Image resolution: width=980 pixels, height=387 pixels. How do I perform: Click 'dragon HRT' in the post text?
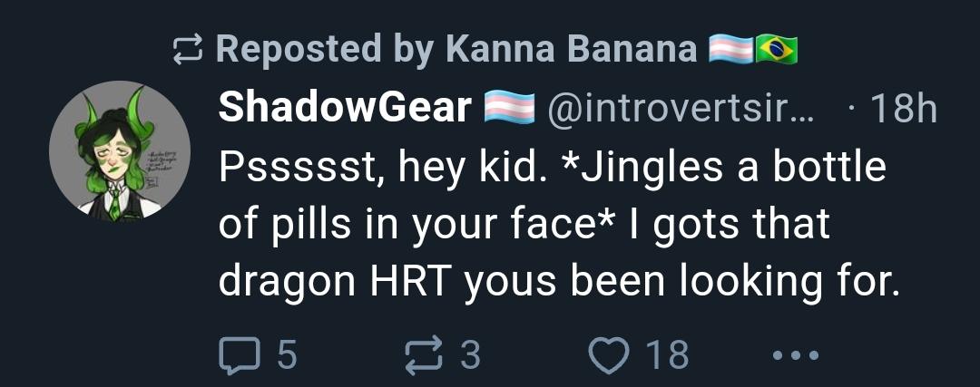click(x=338, y=282)
